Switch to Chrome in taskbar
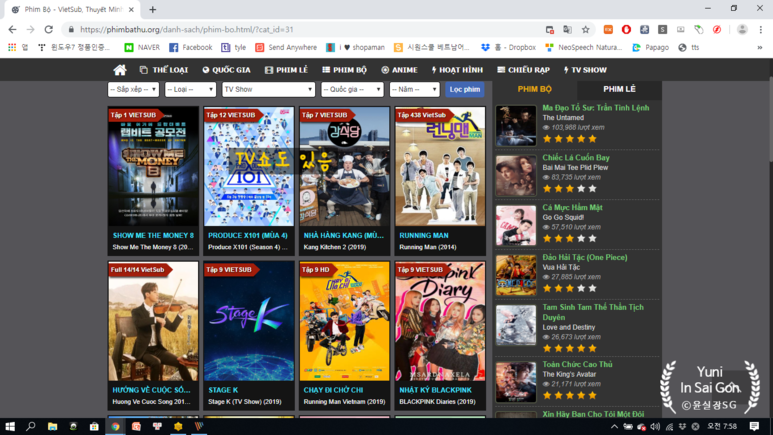 [115, 426]
